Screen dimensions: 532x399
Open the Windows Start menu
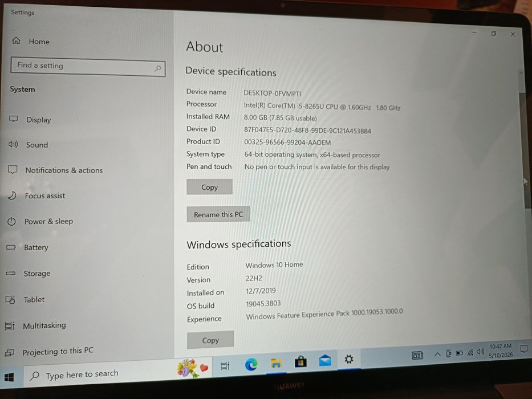click(x=9, y=377)
